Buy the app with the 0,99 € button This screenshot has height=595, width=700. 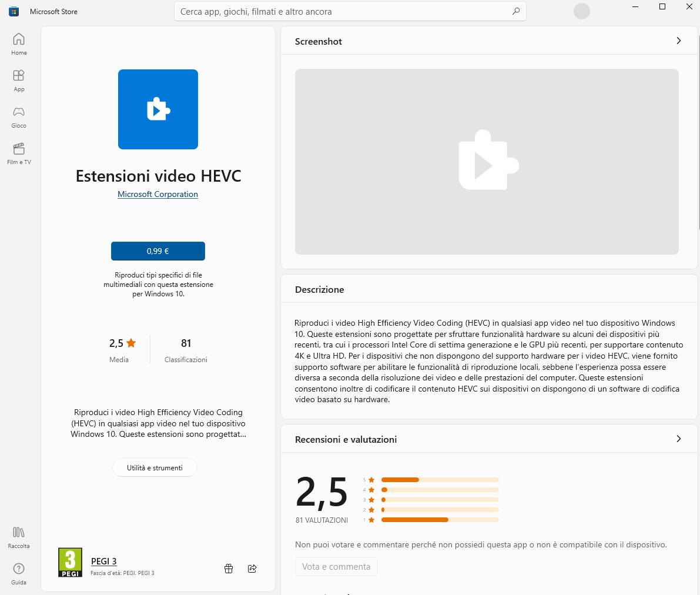pos(158,251)
